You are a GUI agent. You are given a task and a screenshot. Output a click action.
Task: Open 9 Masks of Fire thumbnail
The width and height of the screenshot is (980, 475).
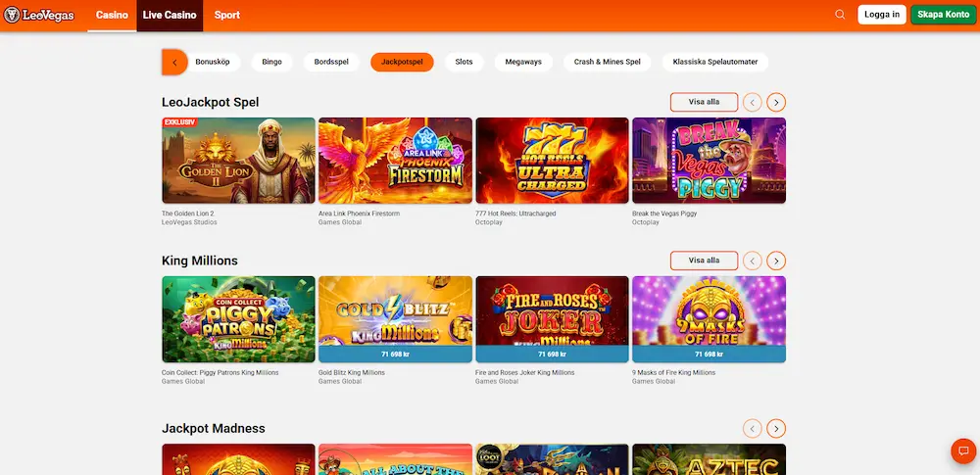[709, 319]
